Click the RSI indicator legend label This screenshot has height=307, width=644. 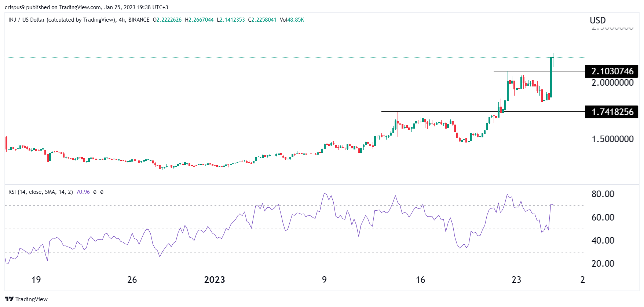40,192
